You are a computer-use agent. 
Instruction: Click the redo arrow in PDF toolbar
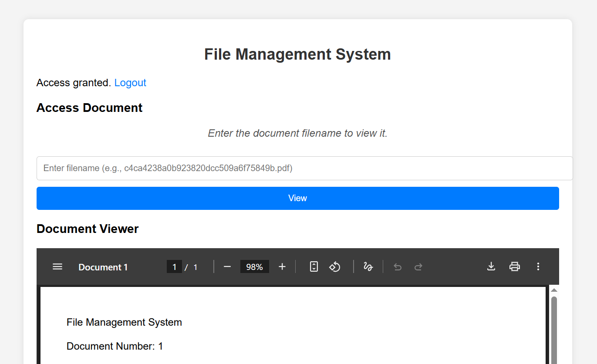click(x=418, y=267)
